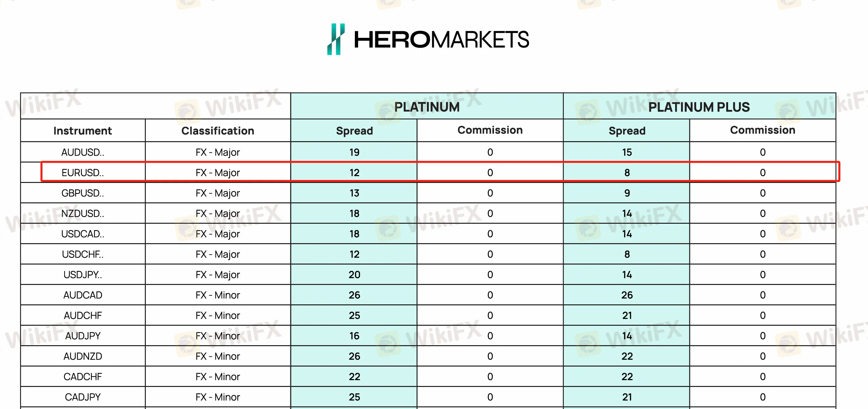The image size is (868, 409).
Task: Click the Classification column header
Action: click(218, 130)
